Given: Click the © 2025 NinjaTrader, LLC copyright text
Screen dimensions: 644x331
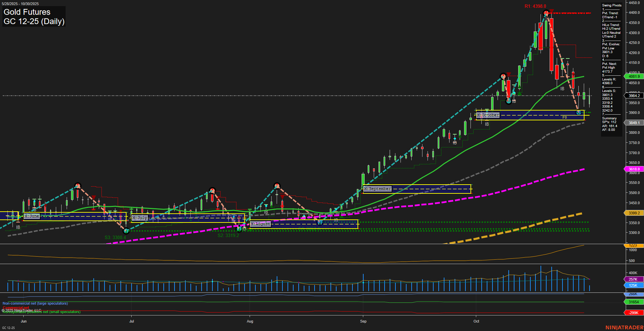Looking at the screenshot, I should point(22,310).
